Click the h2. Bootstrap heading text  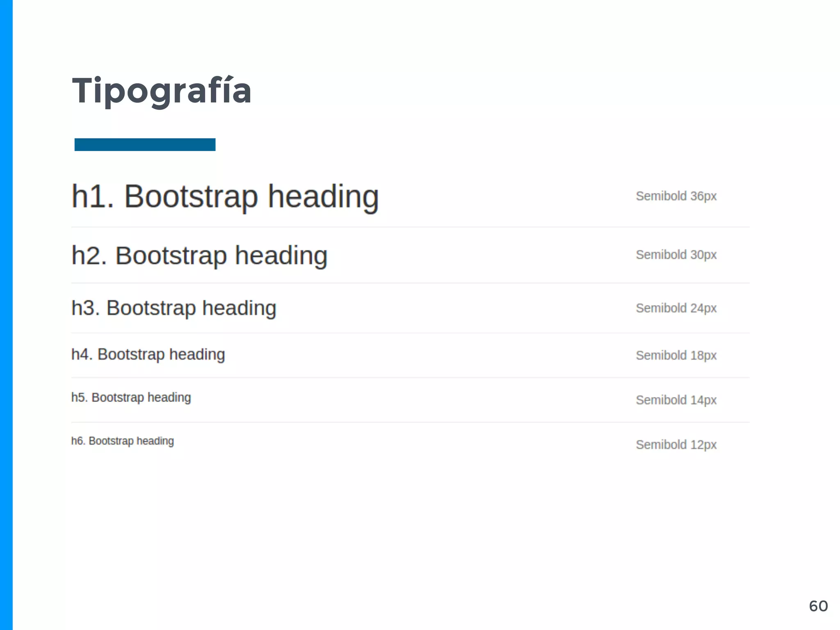point(199,256)
